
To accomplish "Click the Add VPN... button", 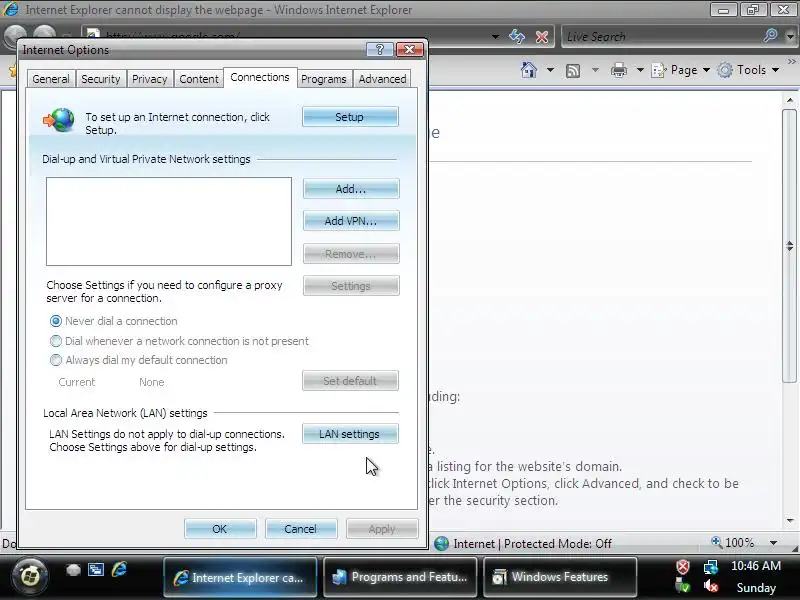I will (351, 221).
